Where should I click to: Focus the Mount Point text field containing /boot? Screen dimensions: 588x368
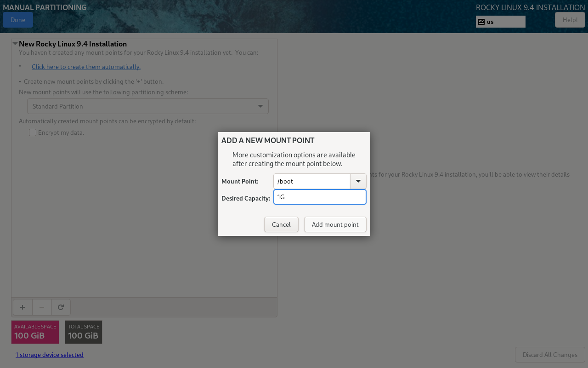click(x=312, y=181)
